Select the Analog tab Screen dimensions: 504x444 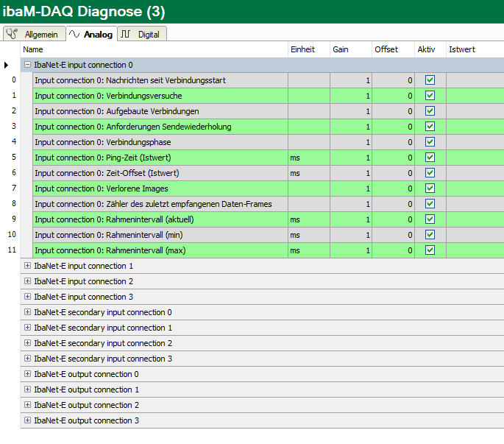92,34
